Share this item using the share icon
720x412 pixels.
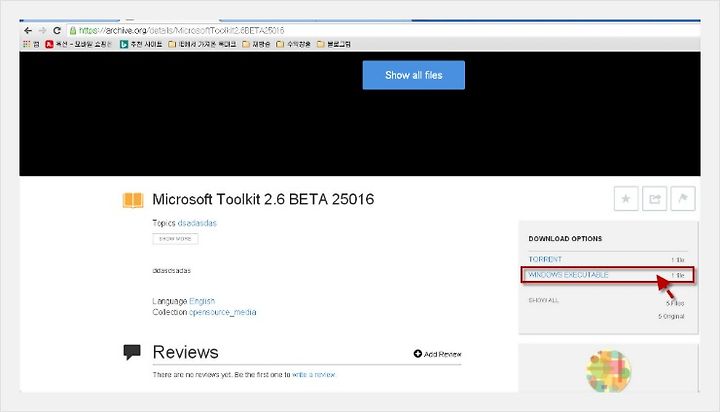pyautogui.click(x=654, y=199)
